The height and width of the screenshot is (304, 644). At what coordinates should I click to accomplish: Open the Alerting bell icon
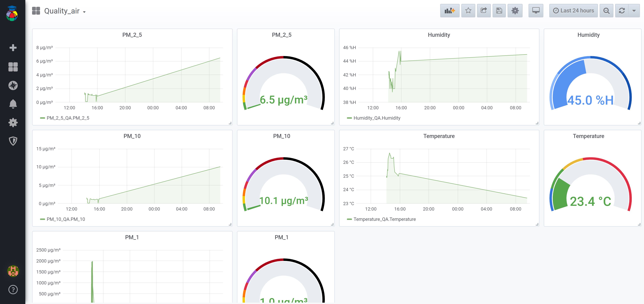pos(13,104)
